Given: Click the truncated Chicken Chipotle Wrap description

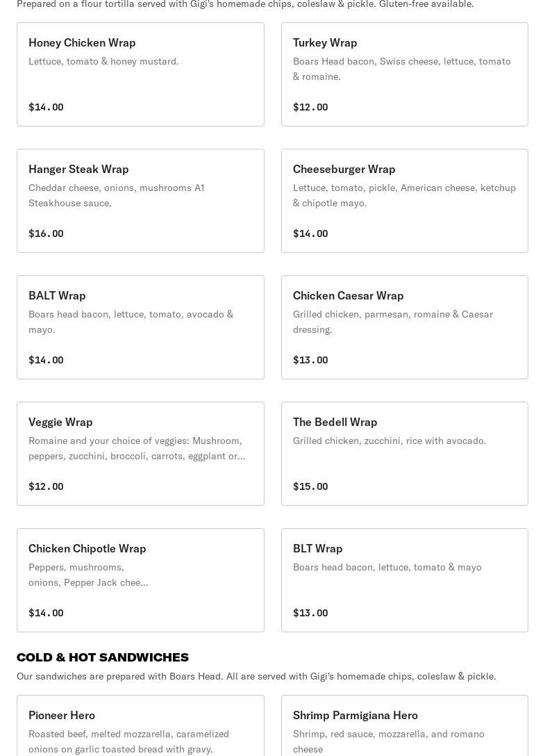Looking at the screenshot, I should pyautogui.click(x=88, y=575).
